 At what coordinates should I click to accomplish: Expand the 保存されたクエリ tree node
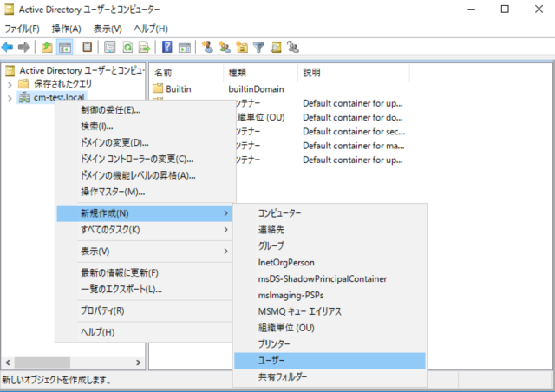(10, 84)
